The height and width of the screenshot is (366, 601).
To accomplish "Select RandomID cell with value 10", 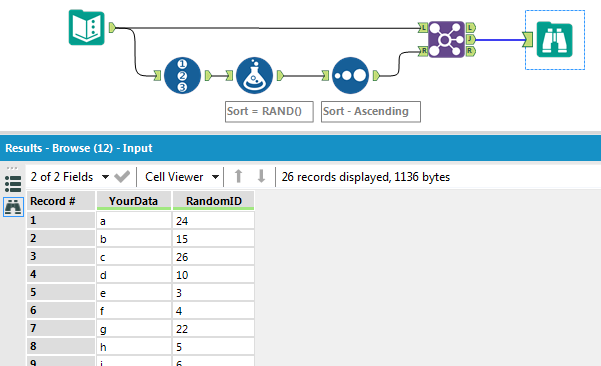I will coord(213,275).
